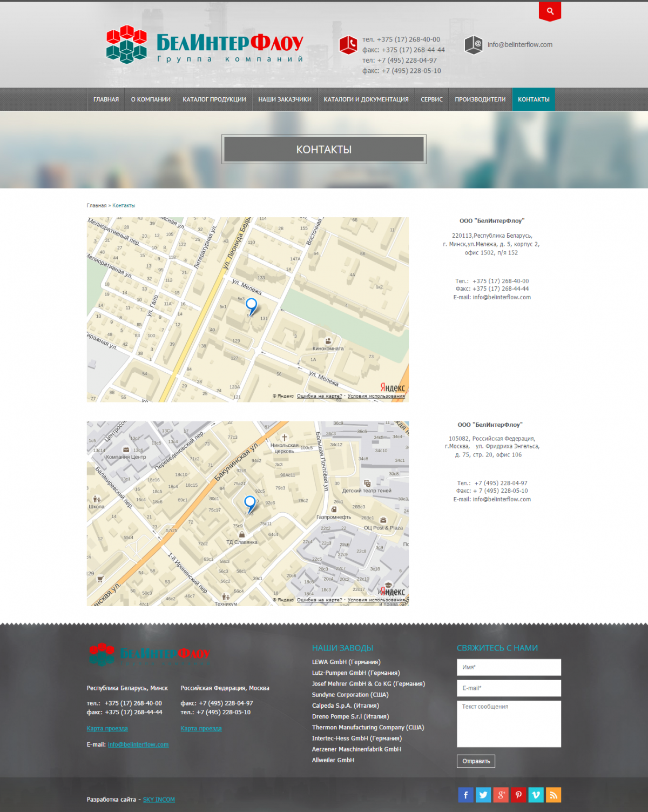The width and height of the screenshot is (648, 812).
Task: Open the Facebook social icon
Action: 465,795
